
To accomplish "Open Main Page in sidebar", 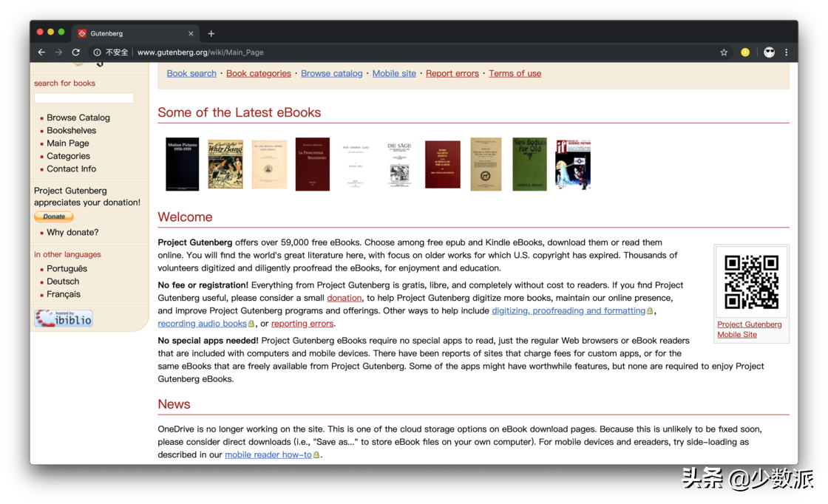I will (67, 143).
